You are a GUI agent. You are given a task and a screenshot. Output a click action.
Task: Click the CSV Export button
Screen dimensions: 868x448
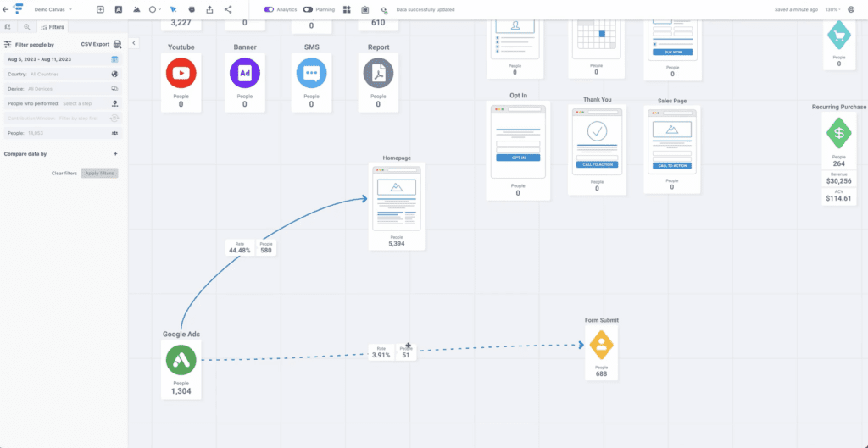tap(102, 44)
